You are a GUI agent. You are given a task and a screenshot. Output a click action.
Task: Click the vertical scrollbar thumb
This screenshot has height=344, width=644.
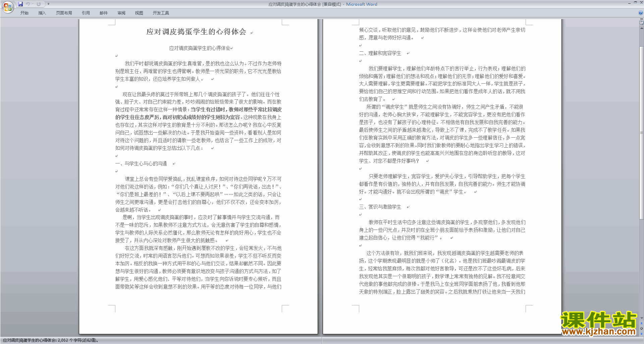(x=641, y=133)
